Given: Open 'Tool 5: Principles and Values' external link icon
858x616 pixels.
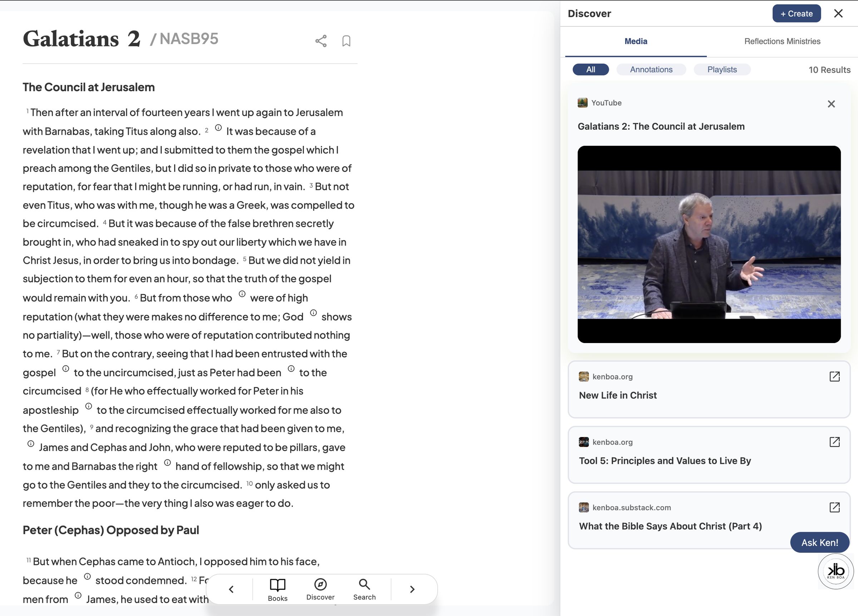Looking at the screenshot, I should click(834, 442).
